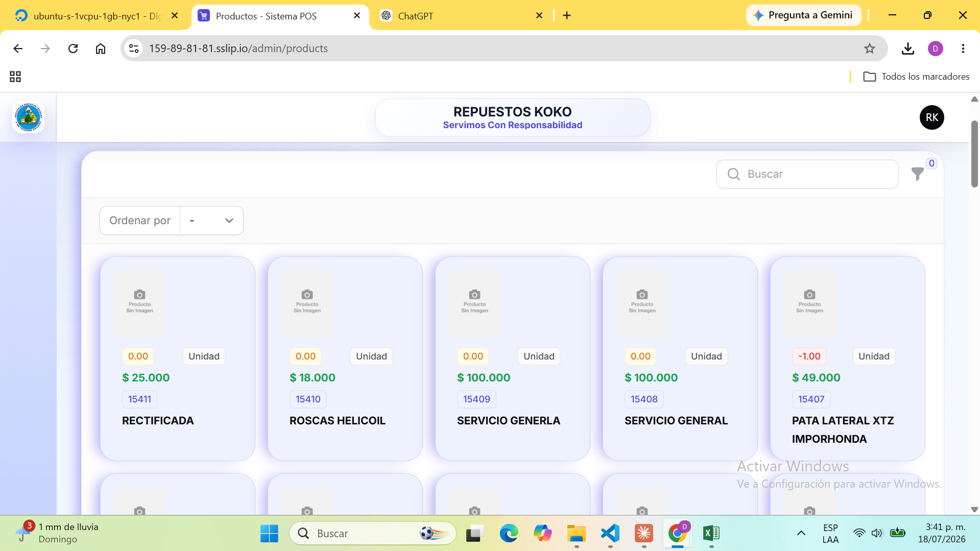Click filter count badge 0
Viewport: 980px width, 551px height.
click(931, 163)
